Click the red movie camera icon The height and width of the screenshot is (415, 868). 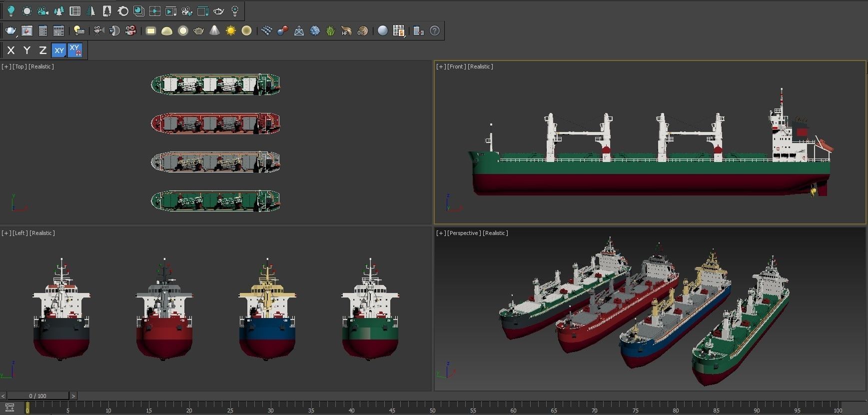coord(130,31)
